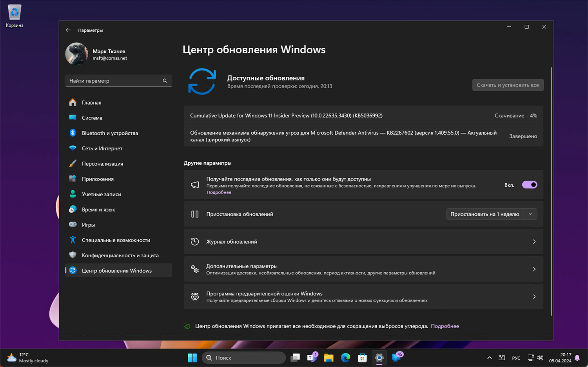Open the weather widget showing 12°C
This screenshot has height=367, width=588.
point(28,358)
